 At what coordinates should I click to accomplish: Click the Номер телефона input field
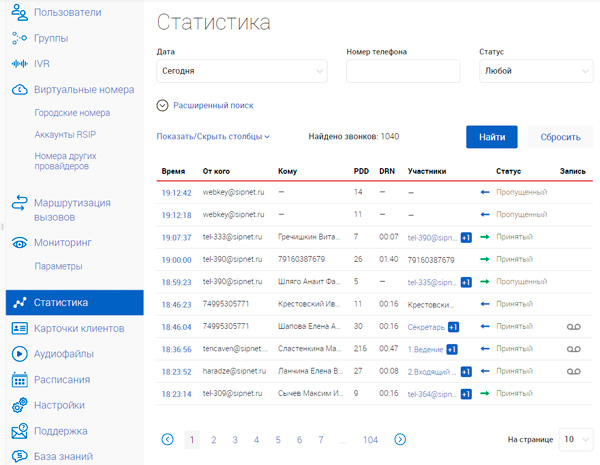coord(402,71)
